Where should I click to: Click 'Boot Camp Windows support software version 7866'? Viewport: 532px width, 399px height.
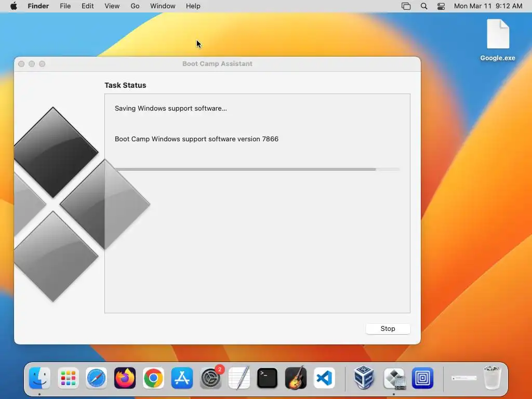coord(196,139)
